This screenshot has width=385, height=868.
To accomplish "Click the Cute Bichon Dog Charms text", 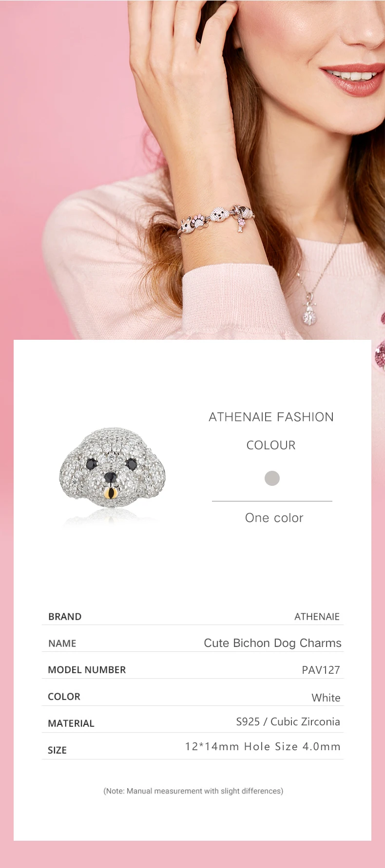I will tap(272, 643).
